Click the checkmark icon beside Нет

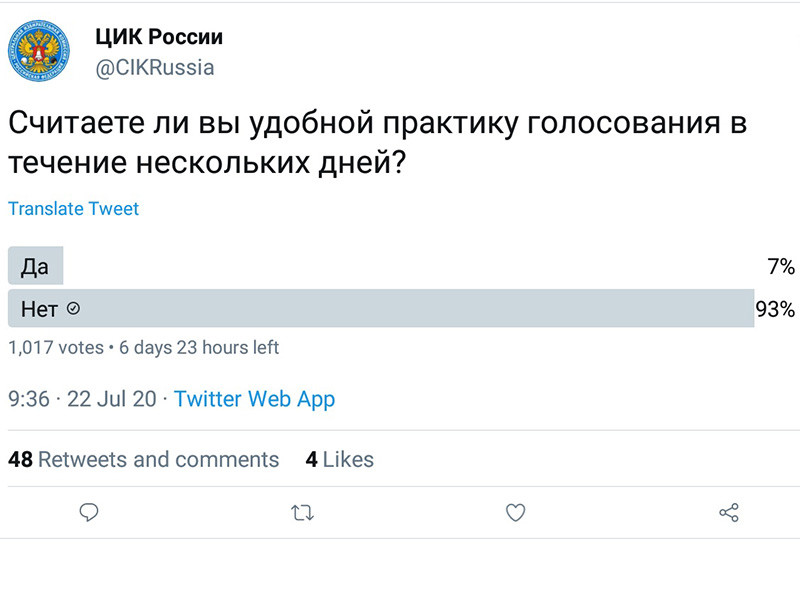point(72,309)
